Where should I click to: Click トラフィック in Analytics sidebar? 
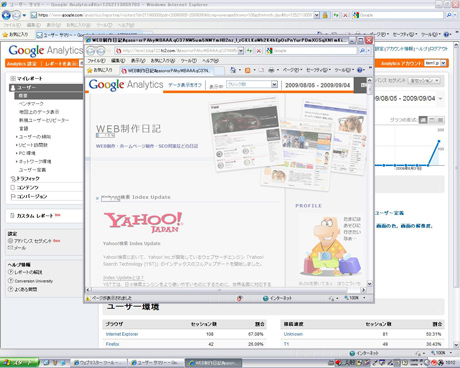tap(28, 179)
